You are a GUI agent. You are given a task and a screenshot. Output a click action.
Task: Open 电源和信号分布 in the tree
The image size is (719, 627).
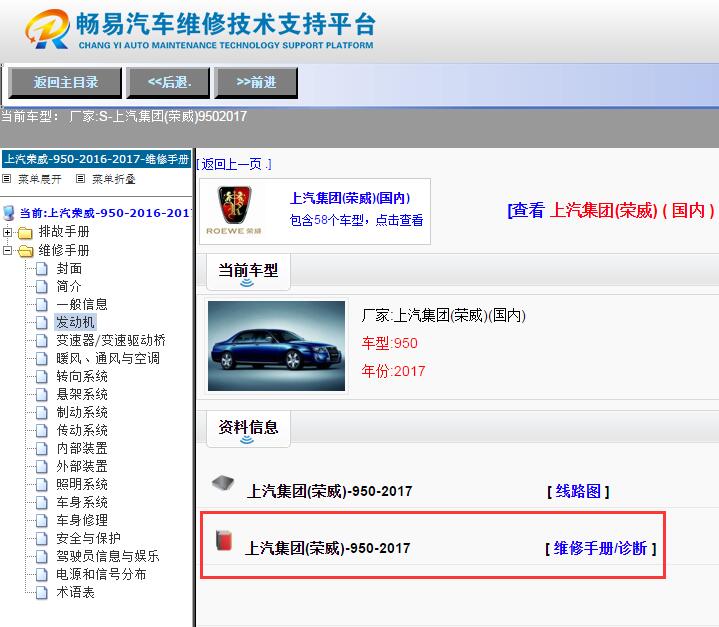pyautogui.click(x=101, y=574)
